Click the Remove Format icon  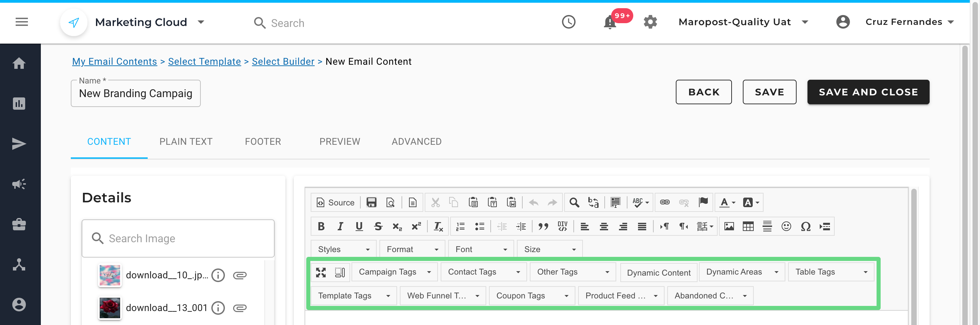pos(438,227)
